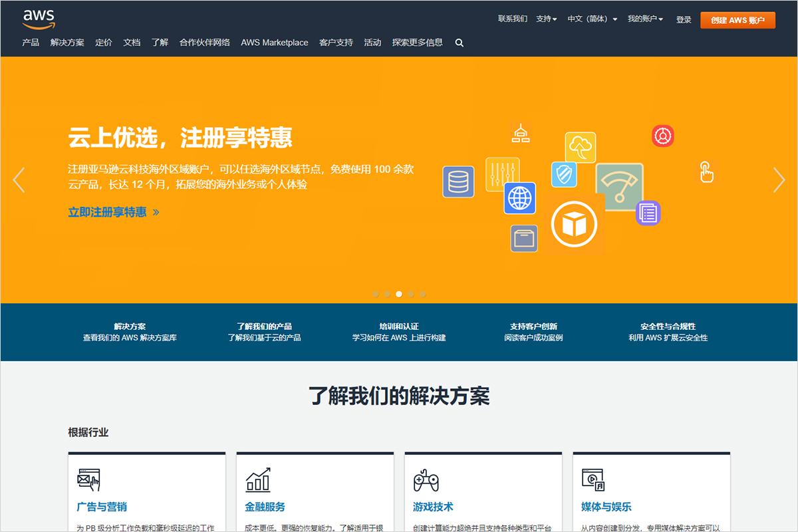Viewport: 798px width, 532px height.
Task: Click the 登录 link
Action: pyautogui.click(x=684, y=20)
